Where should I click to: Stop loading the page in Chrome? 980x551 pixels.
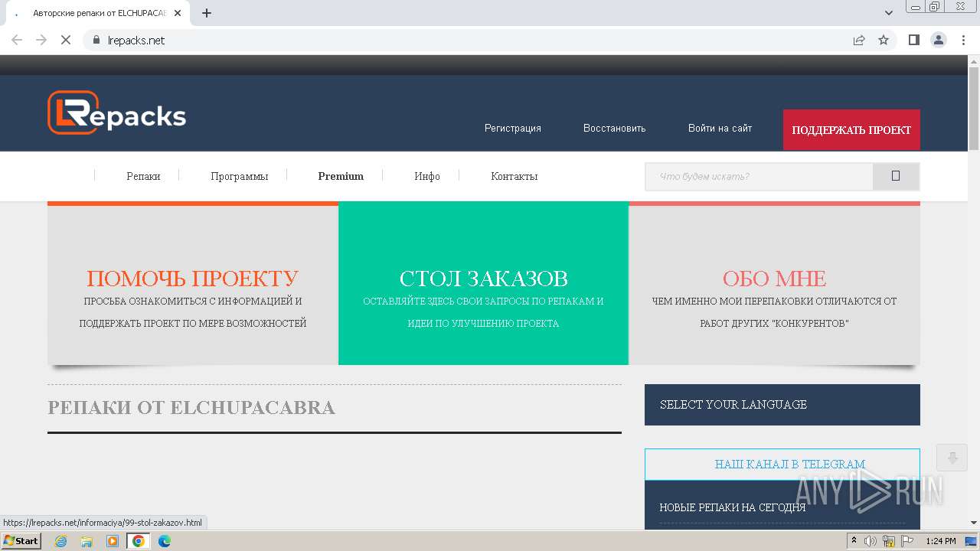pos(66,40)
